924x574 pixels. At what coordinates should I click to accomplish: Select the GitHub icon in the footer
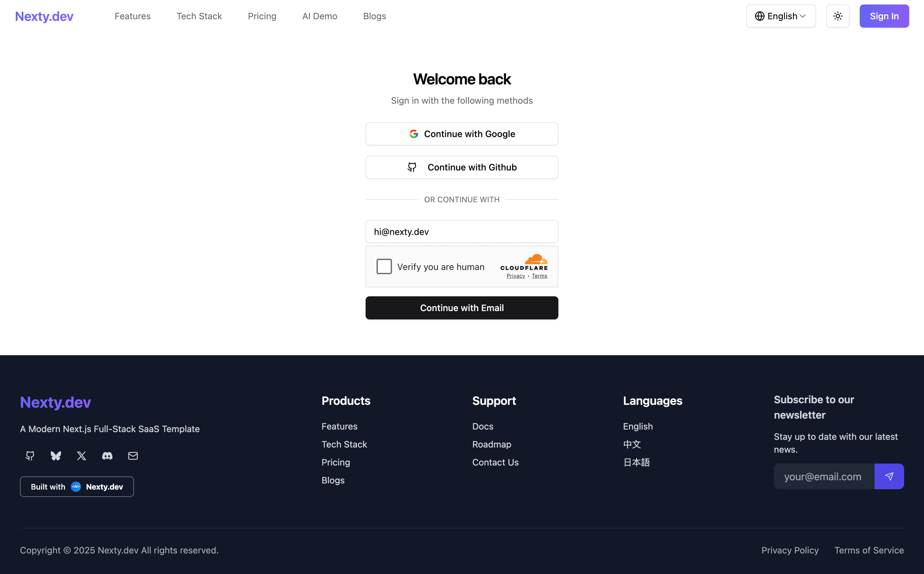pos(29,456)
